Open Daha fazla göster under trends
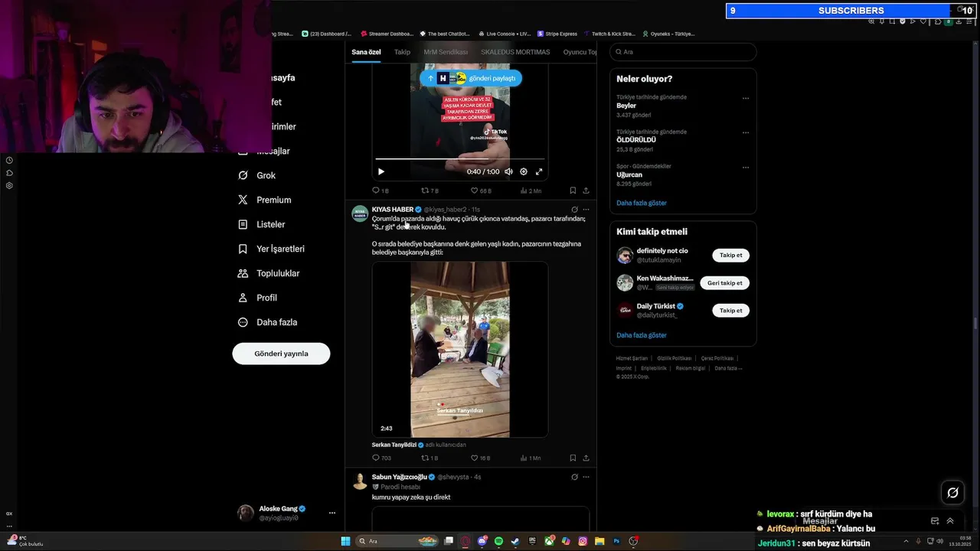The height and width of the screenshot is (551, 980). coord(642,203)
